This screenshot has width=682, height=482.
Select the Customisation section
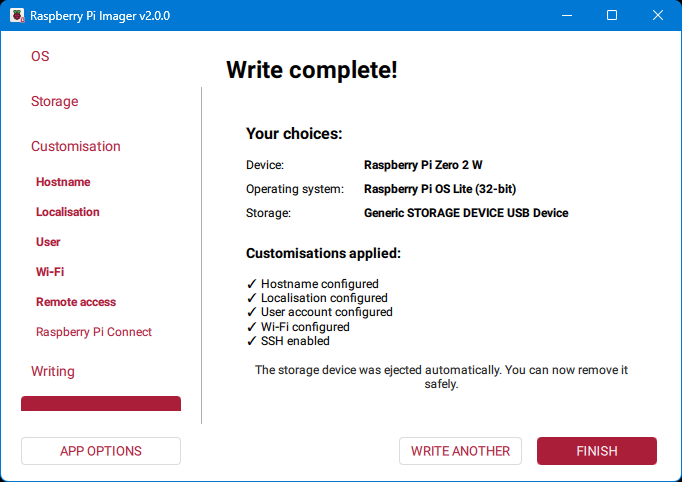pyautogui.click(x=76, y=147)
